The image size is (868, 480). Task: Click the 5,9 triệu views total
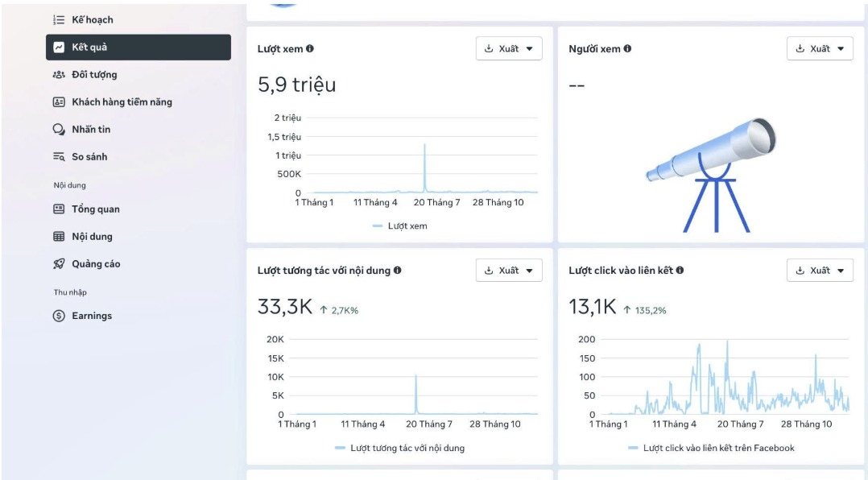296,85
